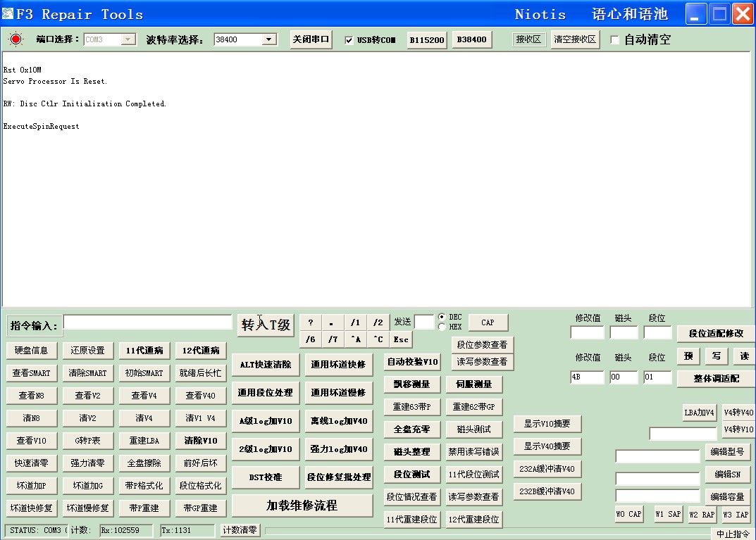Click the 清空接收区 button

coord(575,39)
